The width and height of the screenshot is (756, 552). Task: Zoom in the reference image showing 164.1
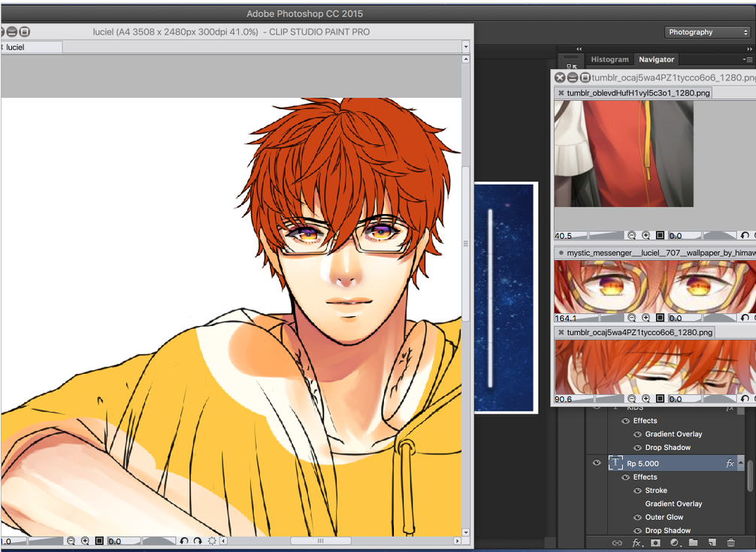coord(646,318)
